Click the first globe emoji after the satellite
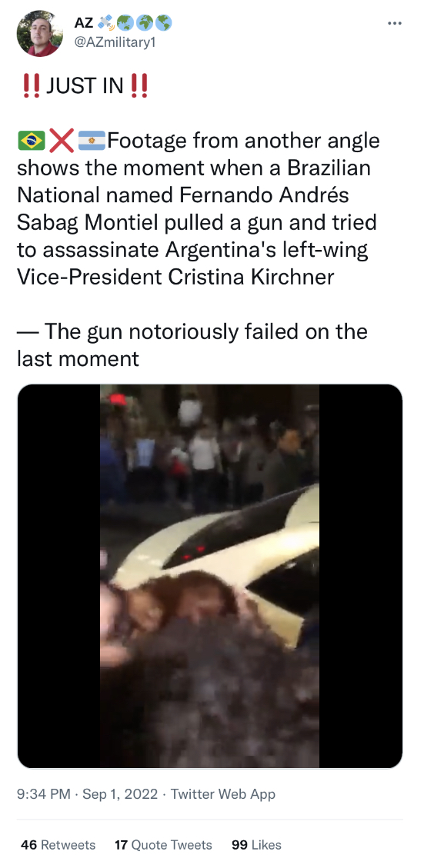The height and width of the screenshot is (868, 424). point(125,23)
